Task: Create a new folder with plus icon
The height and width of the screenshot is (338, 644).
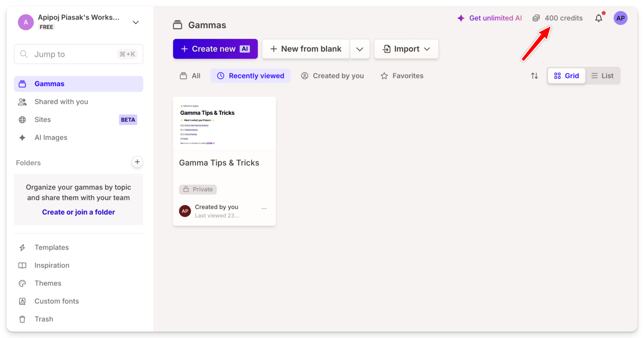Action: coord(137,162)
